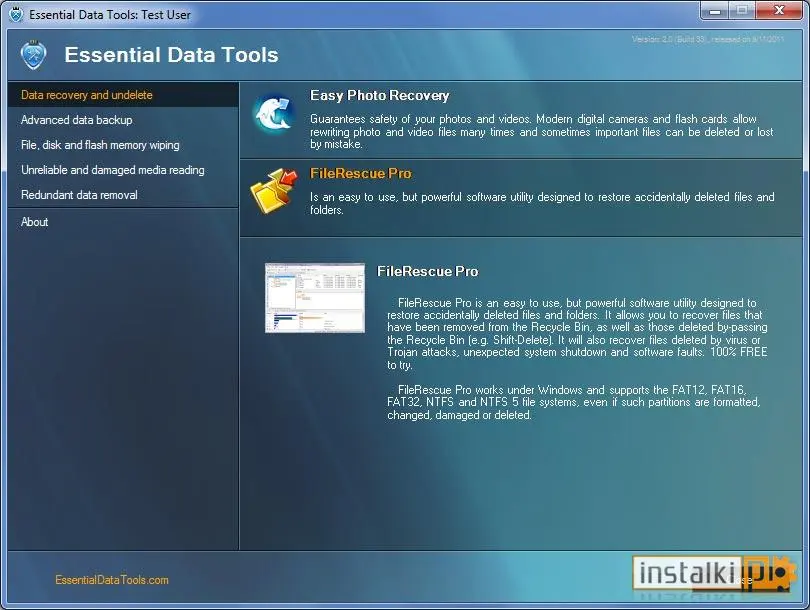Click the orange FileRescue Pro title
This screenshot has height=610, width=810.
click(x=361, y=174)
